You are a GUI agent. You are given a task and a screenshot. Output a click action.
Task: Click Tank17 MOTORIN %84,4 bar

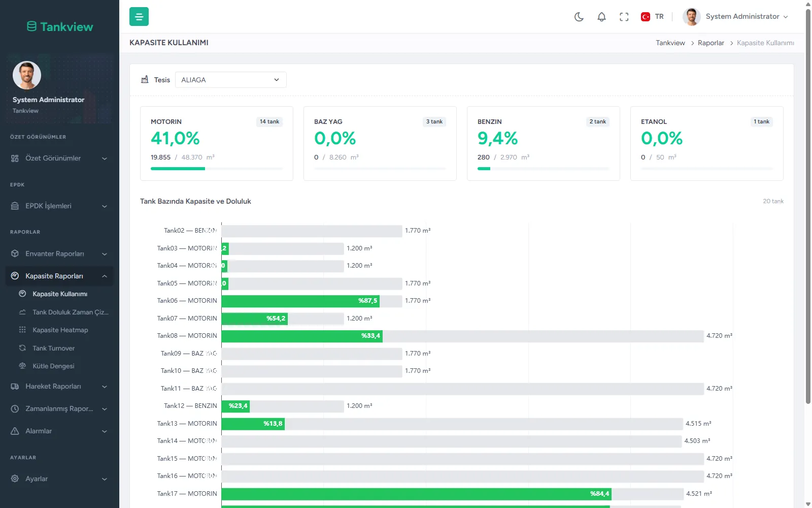pyautogui.click(x=417, y=494)
